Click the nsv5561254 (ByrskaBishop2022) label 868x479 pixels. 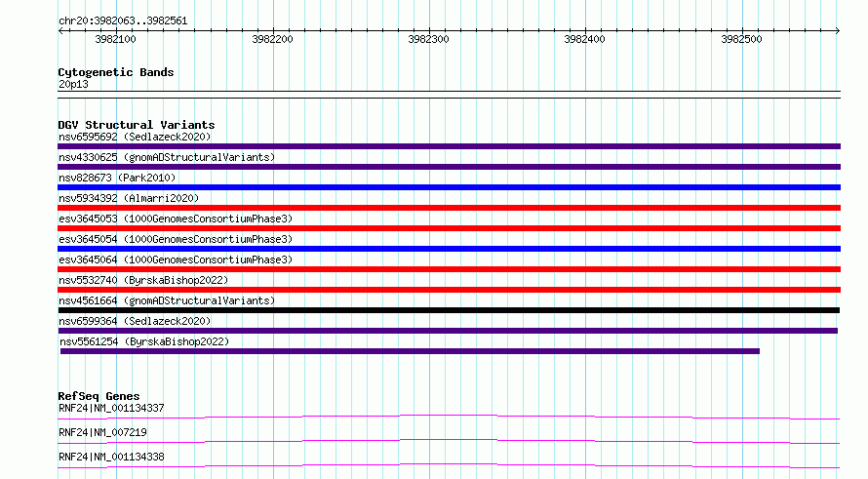pos(144,341)
